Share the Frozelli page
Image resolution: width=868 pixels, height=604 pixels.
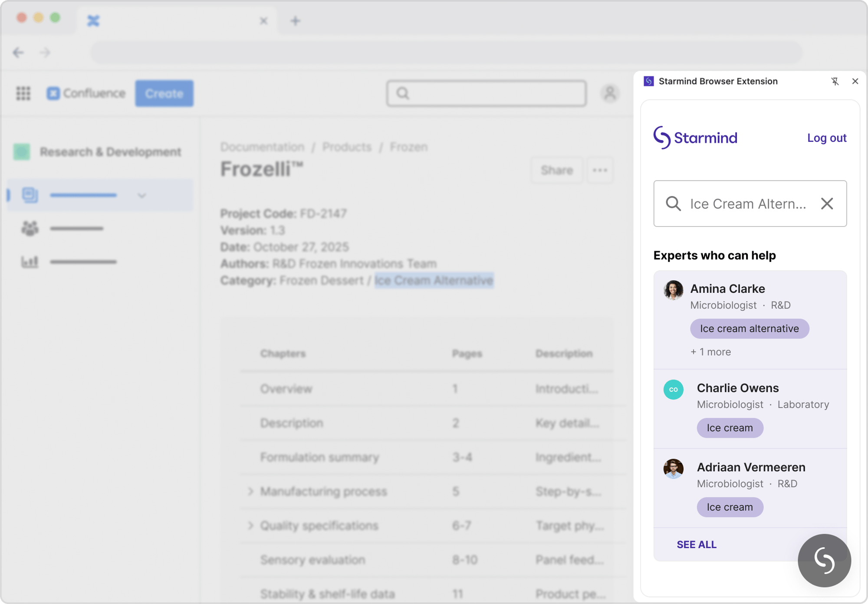click(x=556, y=170)
